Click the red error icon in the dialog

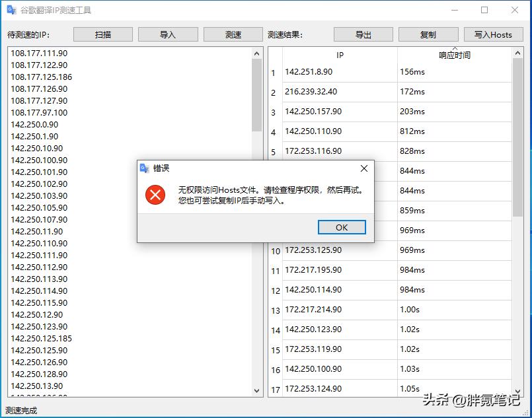155,195
